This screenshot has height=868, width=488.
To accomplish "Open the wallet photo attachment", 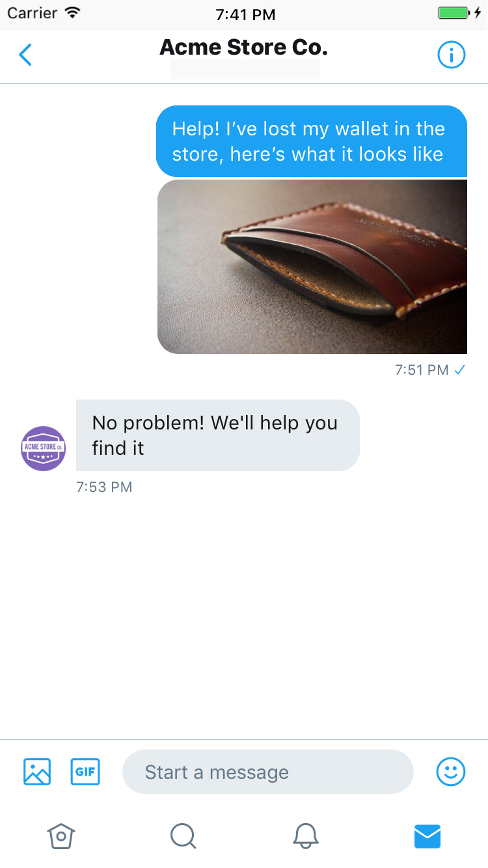I will tap(312, 267).
